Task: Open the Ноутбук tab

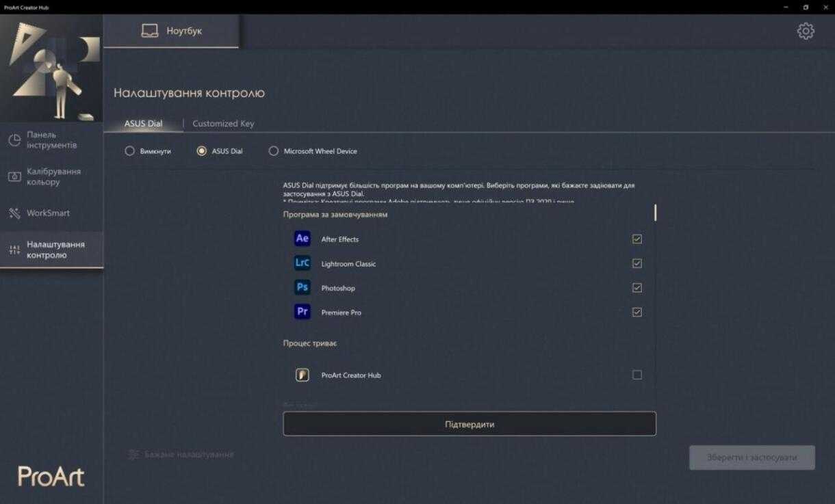Action: coord(171,31)
